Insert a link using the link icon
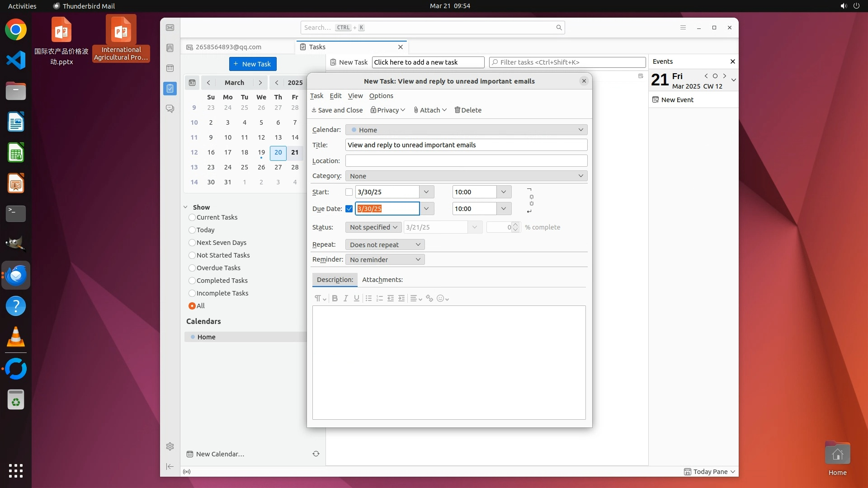The width and height of the screenshot is (868, 488). pos(429,298)
